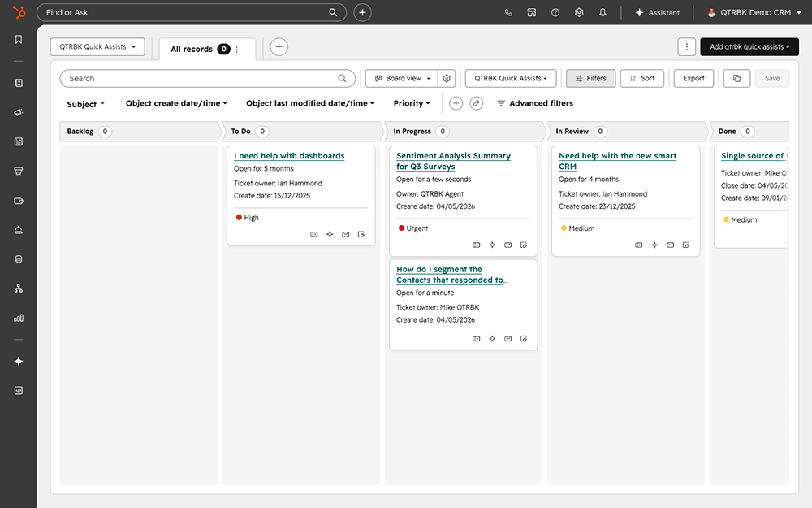
Task: Open the Reporting bar-chart sidebar icon
Action: 19,319
